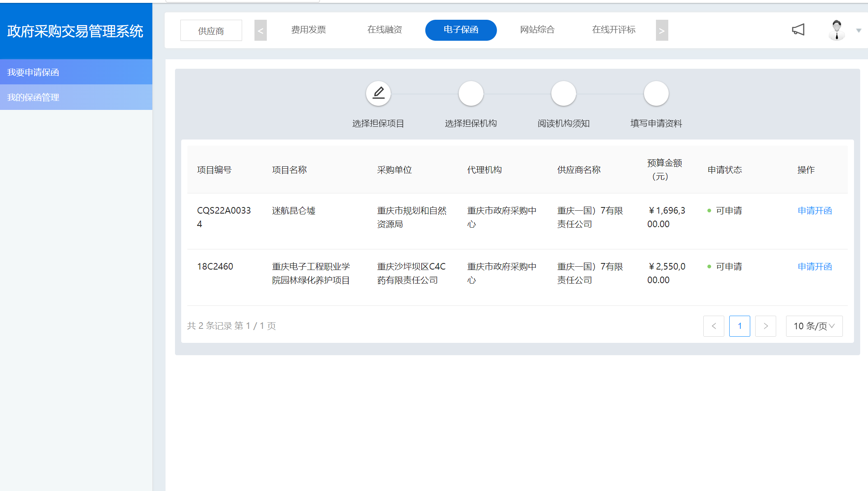Click 申请开函 for project CQS22A00334
Image resolution: width=868 pixels, height=491 pixels.
pyautogui.click(x=814, y=211)
